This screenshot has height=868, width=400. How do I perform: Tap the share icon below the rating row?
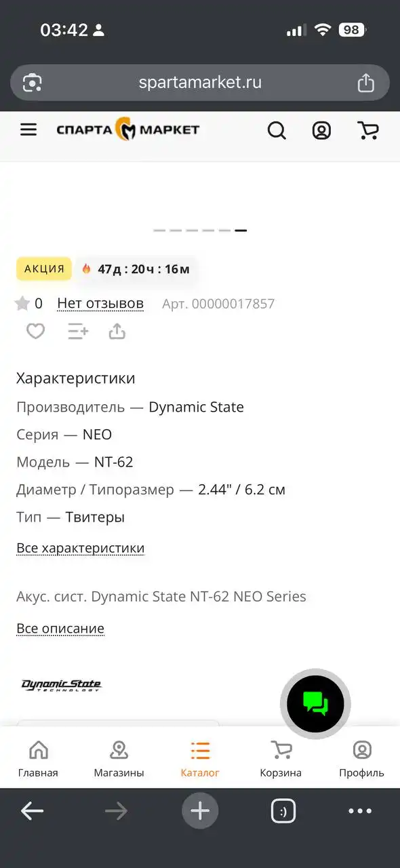tap(117, 331)
